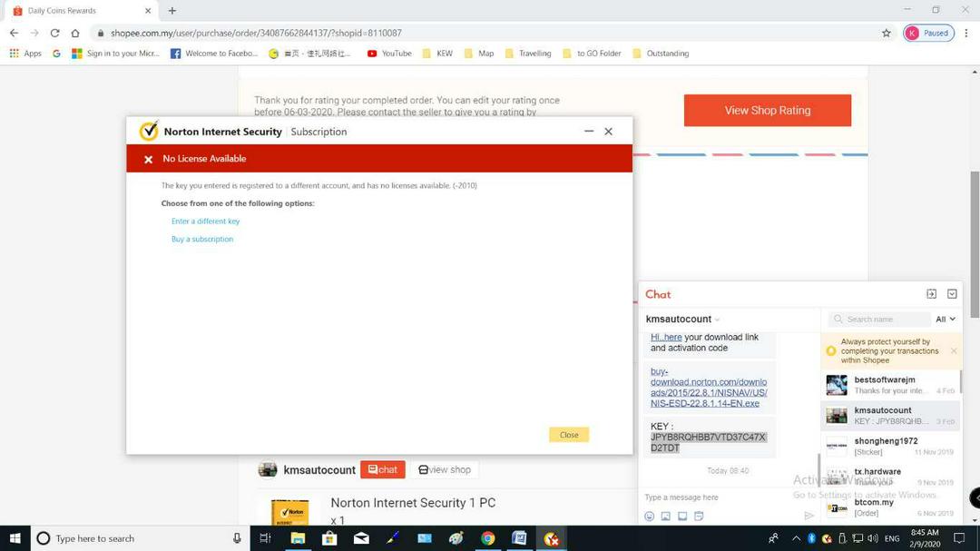Screen dimensions: 980x551
Task: Select the Daily Coins Rewards tab
Action: pos(80,11)
